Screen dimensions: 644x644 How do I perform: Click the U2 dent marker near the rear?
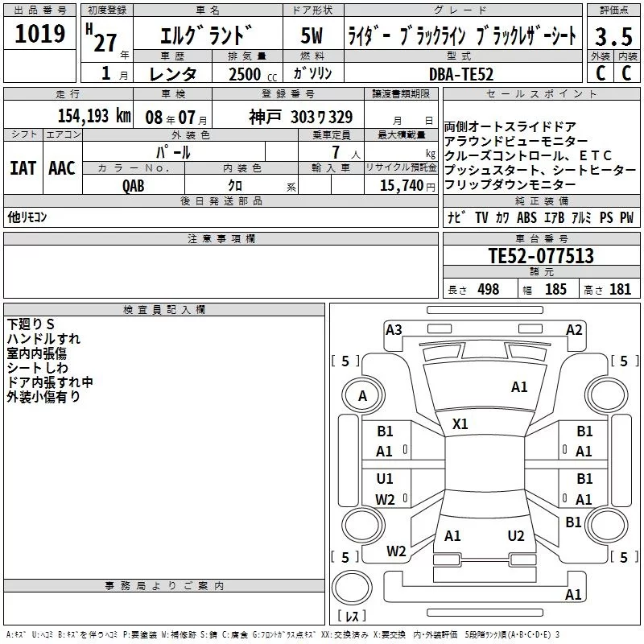coord(516,536)
